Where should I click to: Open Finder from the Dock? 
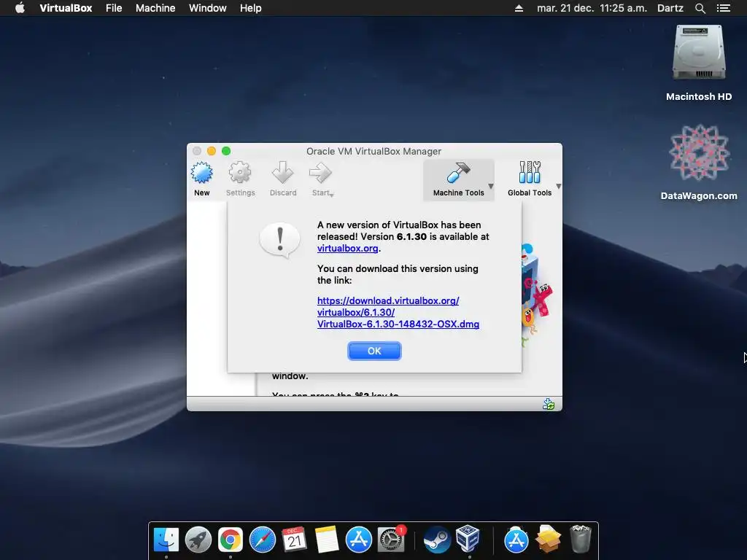[166, 540]
